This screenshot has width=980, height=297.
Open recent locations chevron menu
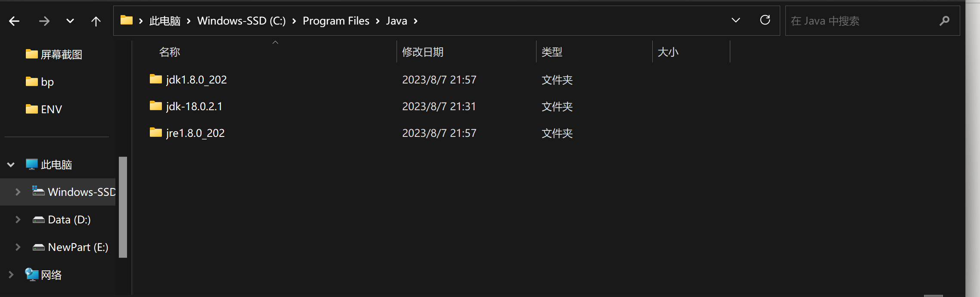pyautogui.click(x=70, y=20)
